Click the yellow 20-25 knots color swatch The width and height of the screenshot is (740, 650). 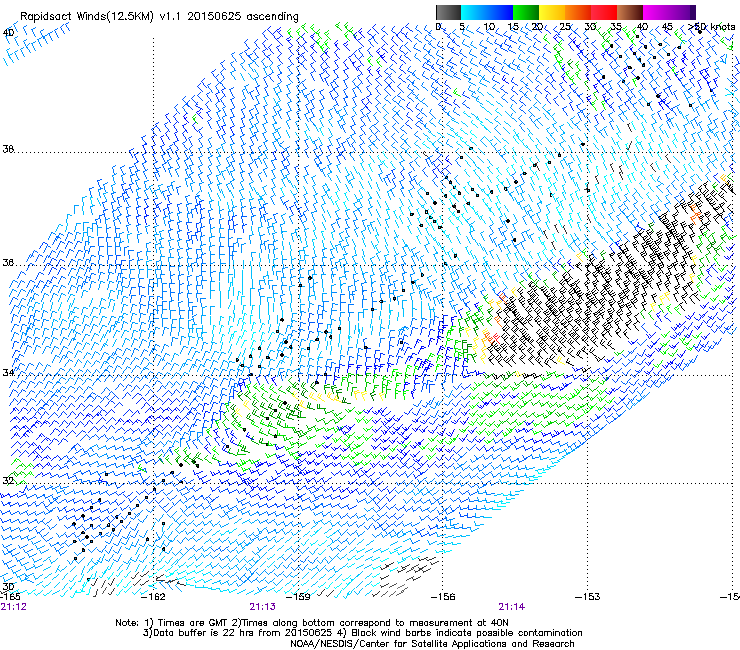pyautogui.click(x=552, y=12)
